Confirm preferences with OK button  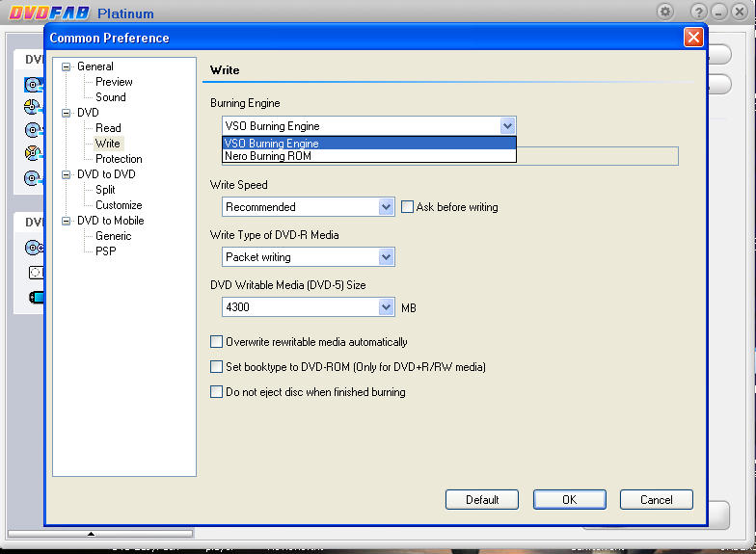click(x=569, y=500)
